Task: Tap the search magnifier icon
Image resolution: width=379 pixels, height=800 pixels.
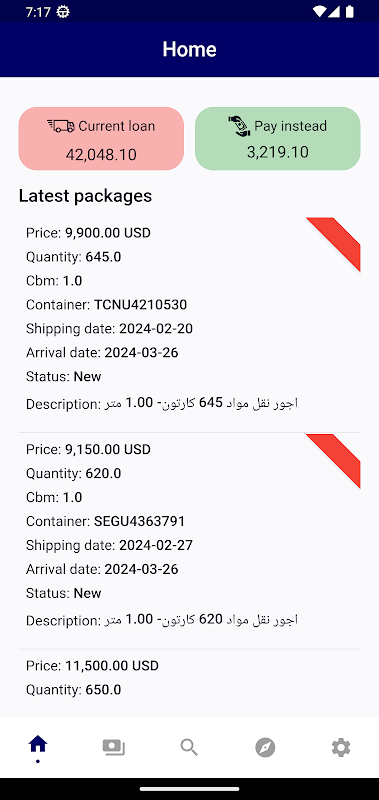Action: point(189,747)
